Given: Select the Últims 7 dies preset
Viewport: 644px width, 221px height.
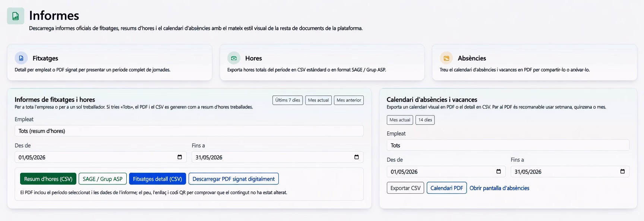Looking at the screenshot, I should tap(288, 100).
